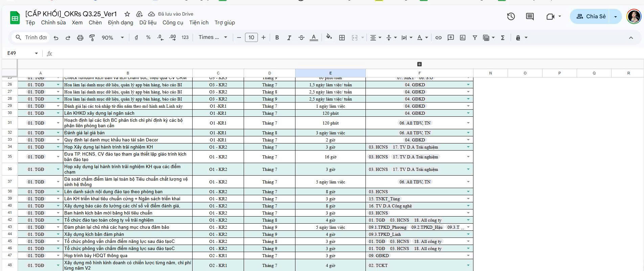The image size is (644, 271).
Task: Open the Định dạng menu
Action: coord(120,23)
